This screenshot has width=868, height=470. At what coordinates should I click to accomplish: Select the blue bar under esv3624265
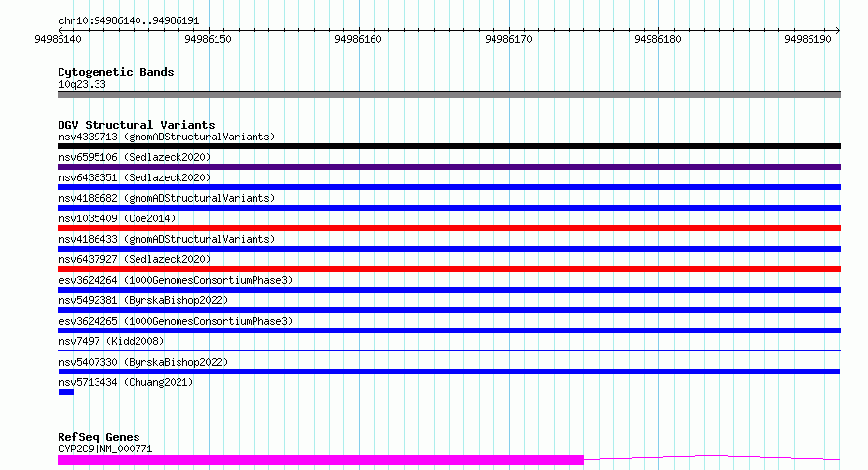click(x=449, y=331)
